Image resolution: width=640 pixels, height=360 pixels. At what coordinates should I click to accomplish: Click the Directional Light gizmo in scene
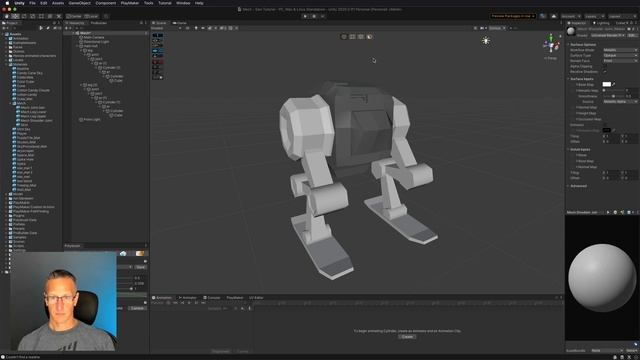pos(486,40)
